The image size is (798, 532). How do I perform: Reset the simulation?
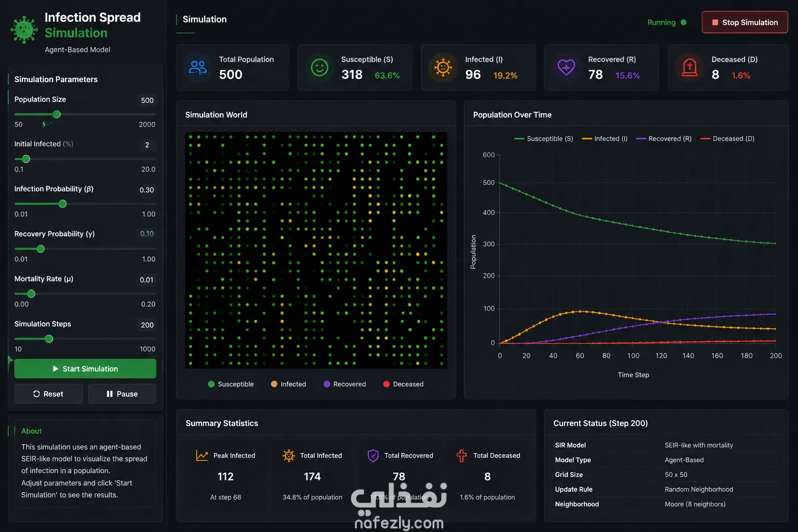point(48,394)
